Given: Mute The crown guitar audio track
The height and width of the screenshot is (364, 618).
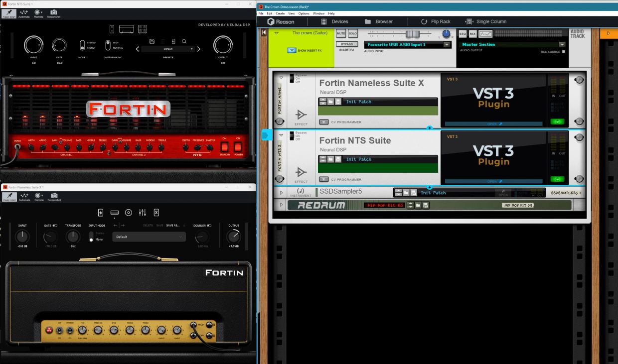Looking at the screenshot, I should (x=341, y=34).
